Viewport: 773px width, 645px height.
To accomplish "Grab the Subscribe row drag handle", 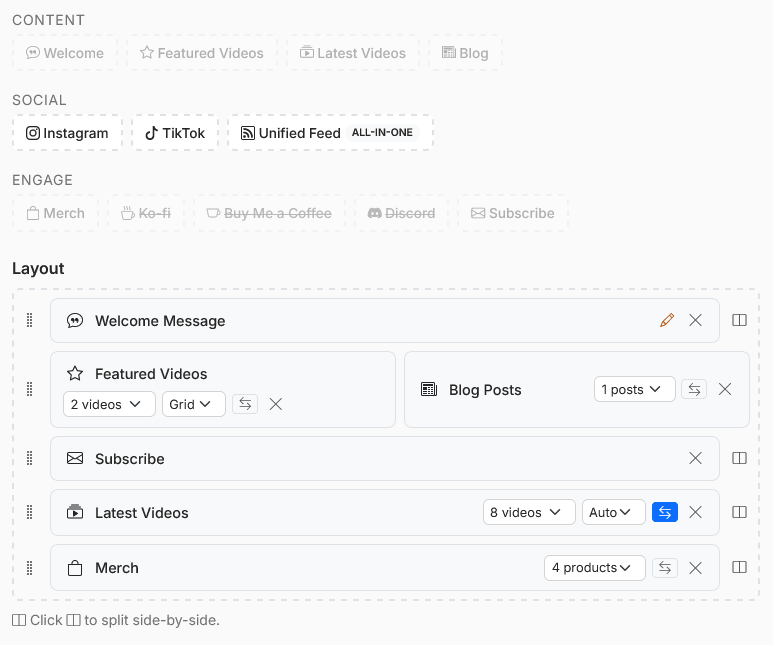I will pos(30,458).
